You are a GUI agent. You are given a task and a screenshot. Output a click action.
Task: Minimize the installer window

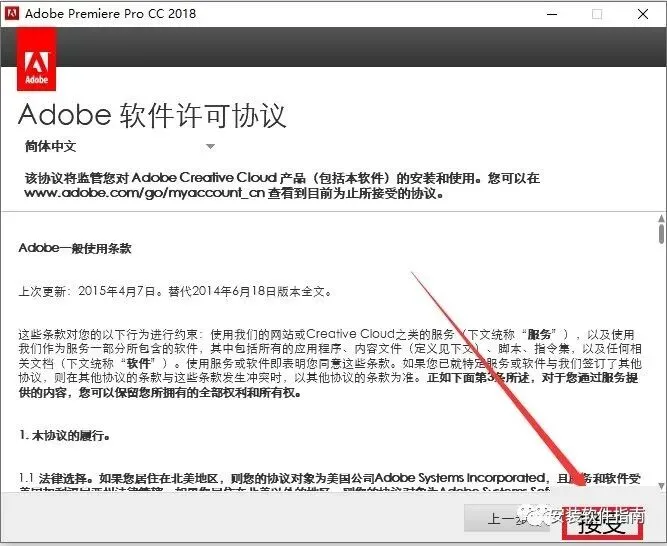point(552,14)
